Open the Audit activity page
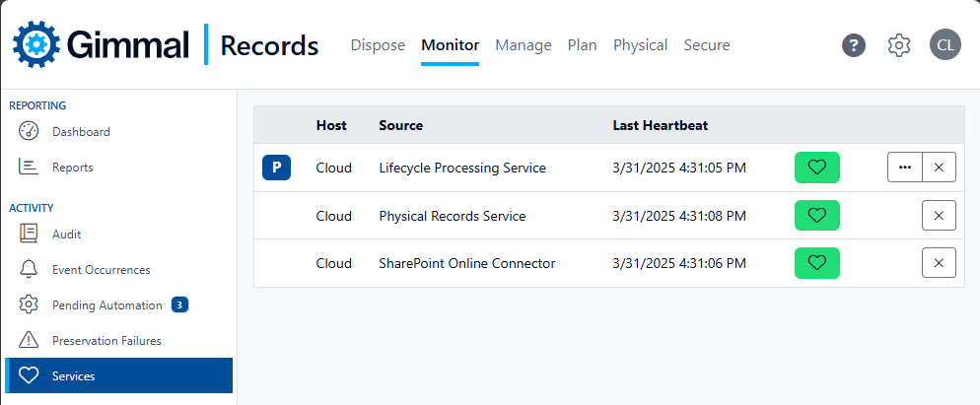This screenshot has height=405, width=980. point(66,235)
